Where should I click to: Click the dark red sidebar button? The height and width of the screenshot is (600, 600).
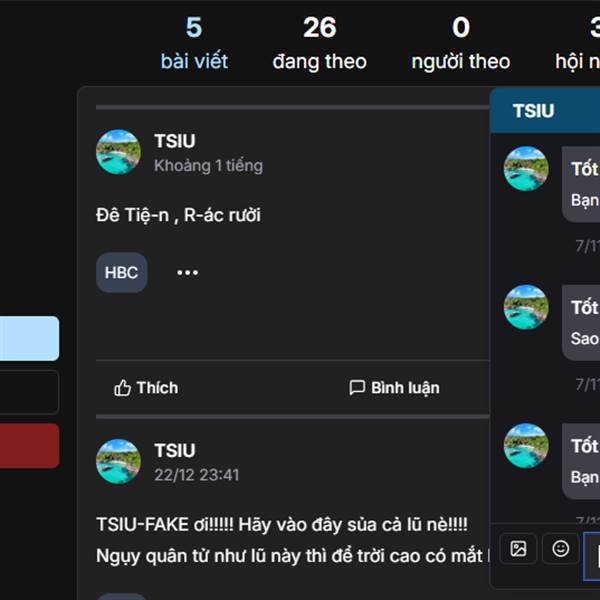coord(29,446)
